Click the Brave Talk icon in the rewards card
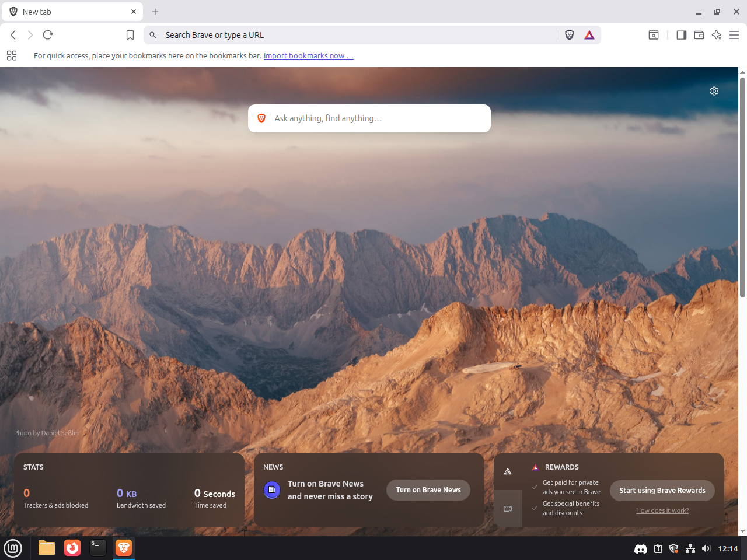The image size is (747, 560). click(508, 508)
